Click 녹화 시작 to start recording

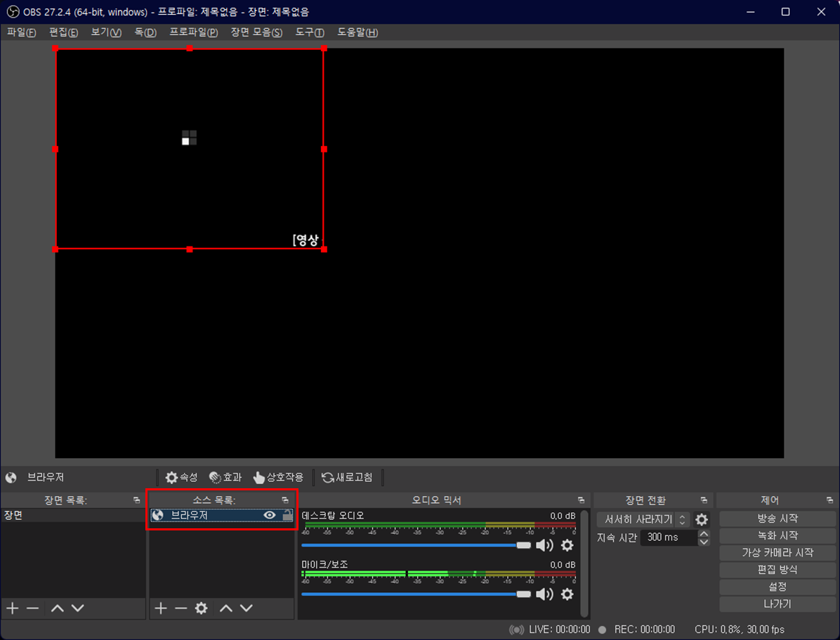coord(777,535)
